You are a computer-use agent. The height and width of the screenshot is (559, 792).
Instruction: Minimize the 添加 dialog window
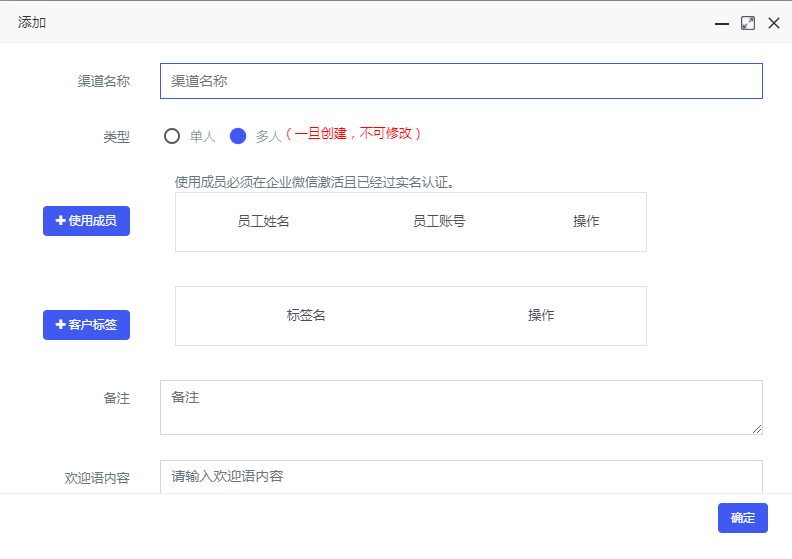click(721, 23)
